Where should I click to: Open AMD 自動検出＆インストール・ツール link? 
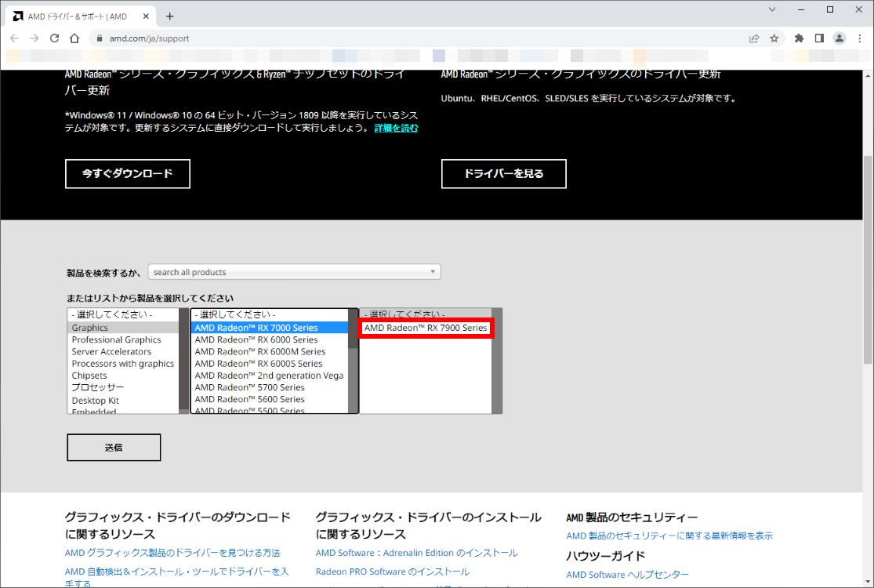coord(176,577)
